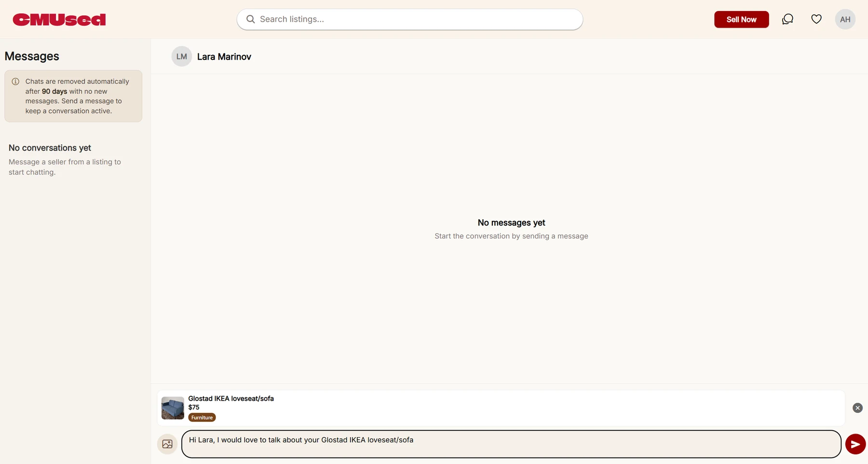
Task: Attach an image with the picture icon
Action: point(167,444)
